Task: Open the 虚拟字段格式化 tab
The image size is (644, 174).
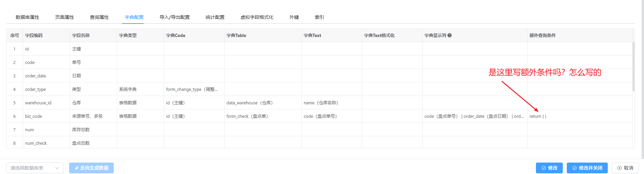Action: 257,17
